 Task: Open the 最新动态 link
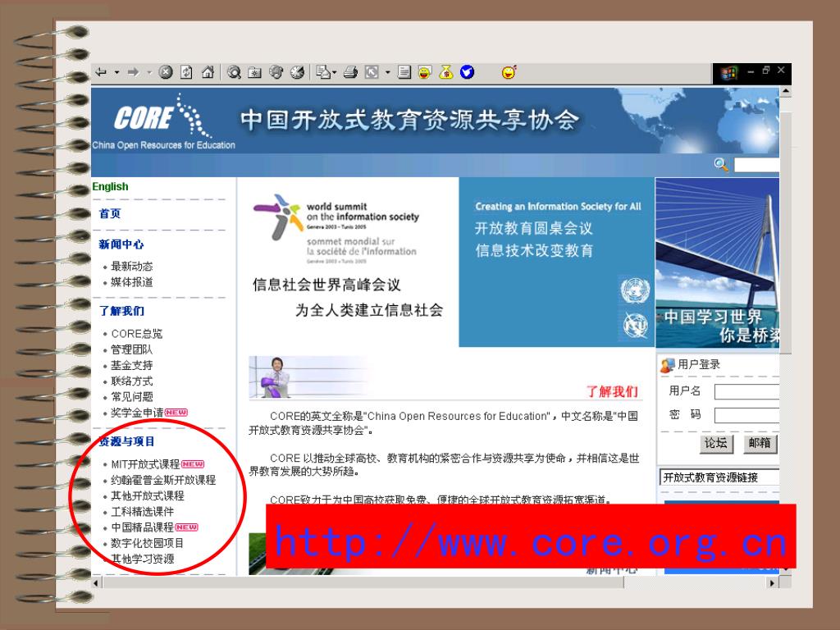pos(132,267)
